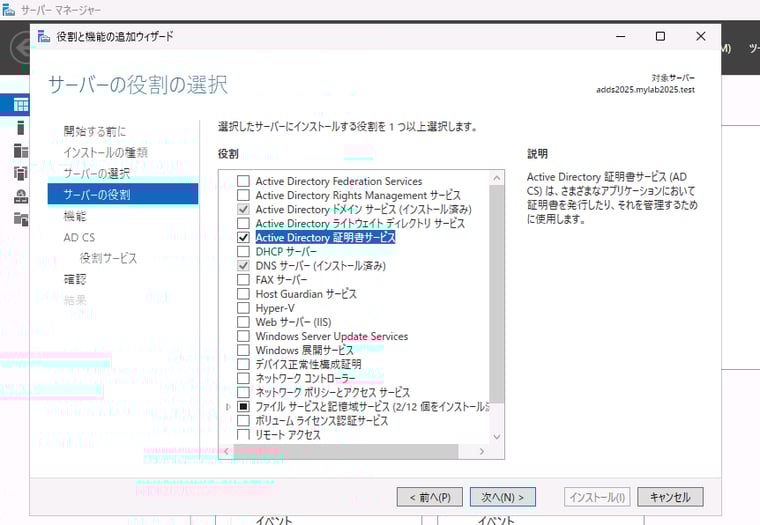Click 次へ(N) > button
This screenshot has width=760, height=525.
[x=503, y=497]
